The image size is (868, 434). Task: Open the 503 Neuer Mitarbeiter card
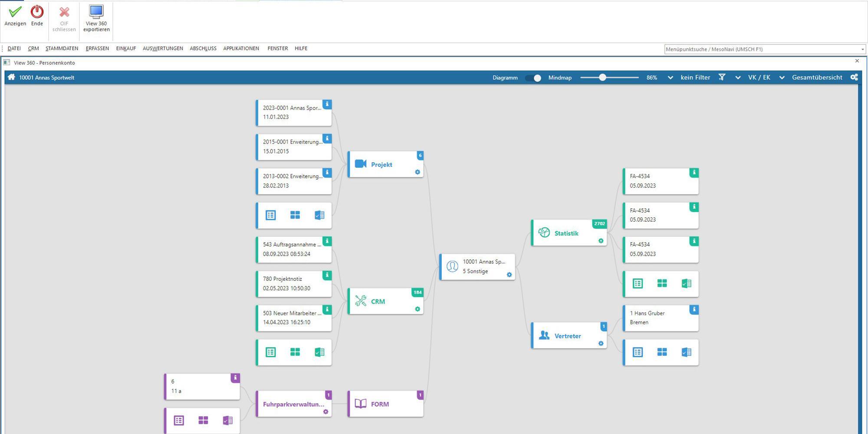tap(294, 318)
